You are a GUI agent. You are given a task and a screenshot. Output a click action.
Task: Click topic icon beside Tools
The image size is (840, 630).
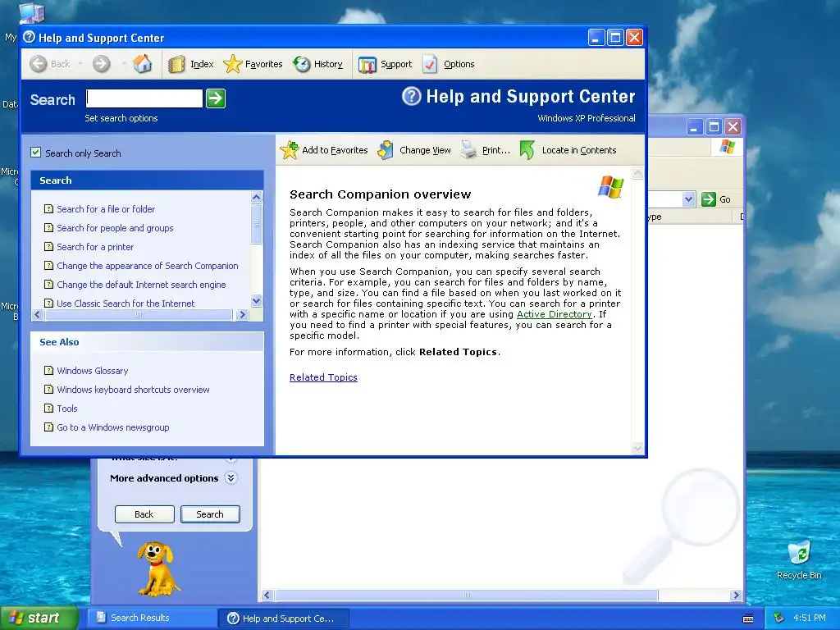(x=48, y=409)
